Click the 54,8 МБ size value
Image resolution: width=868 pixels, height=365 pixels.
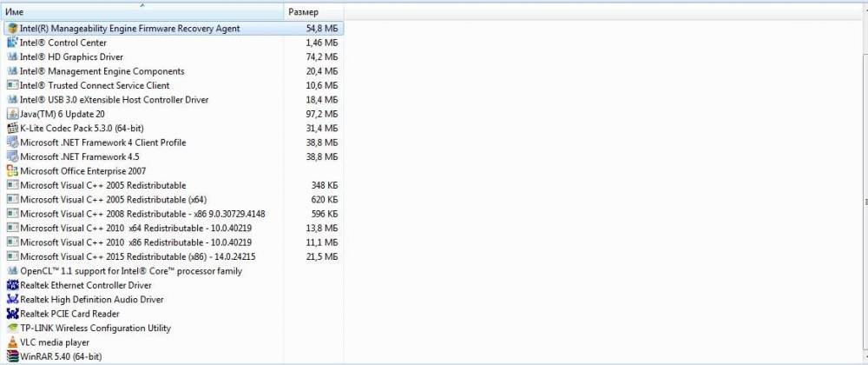point(322,29)
